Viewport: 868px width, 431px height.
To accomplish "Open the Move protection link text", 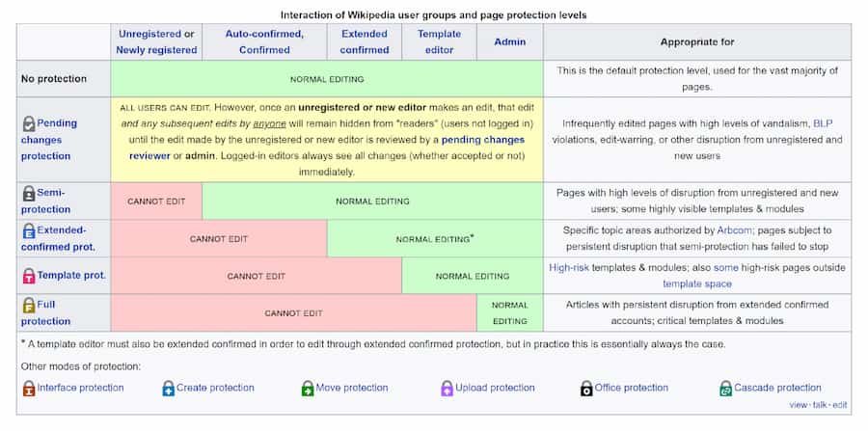I will point(352,388).
